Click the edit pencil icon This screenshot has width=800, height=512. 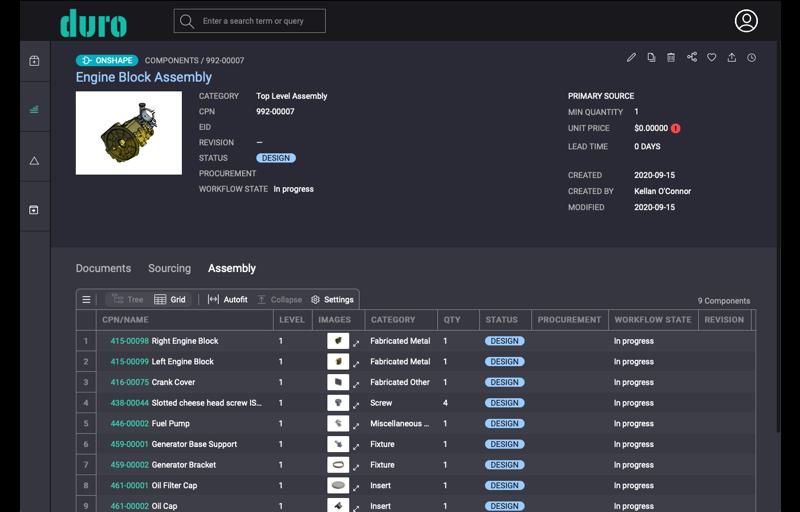coord(631,58)
